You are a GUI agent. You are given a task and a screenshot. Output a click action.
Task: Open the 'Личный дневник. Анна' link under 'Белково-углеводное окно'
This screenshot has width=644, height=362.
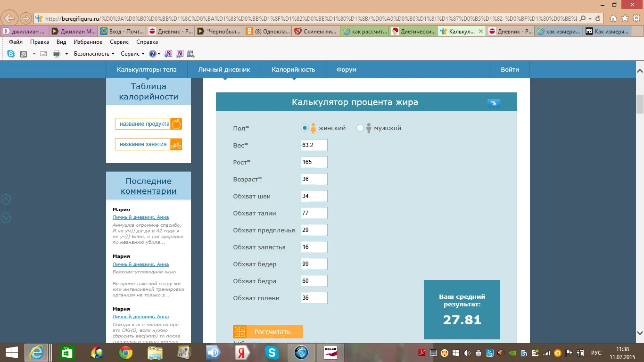click(140, 264)
